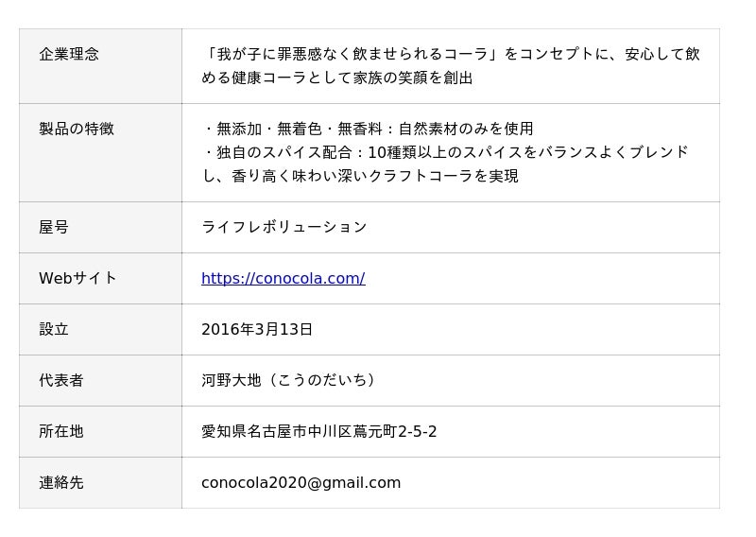Click the Webサイト label cell
The width and height of the screenshot is (756, 537).
tap(78, 278)
